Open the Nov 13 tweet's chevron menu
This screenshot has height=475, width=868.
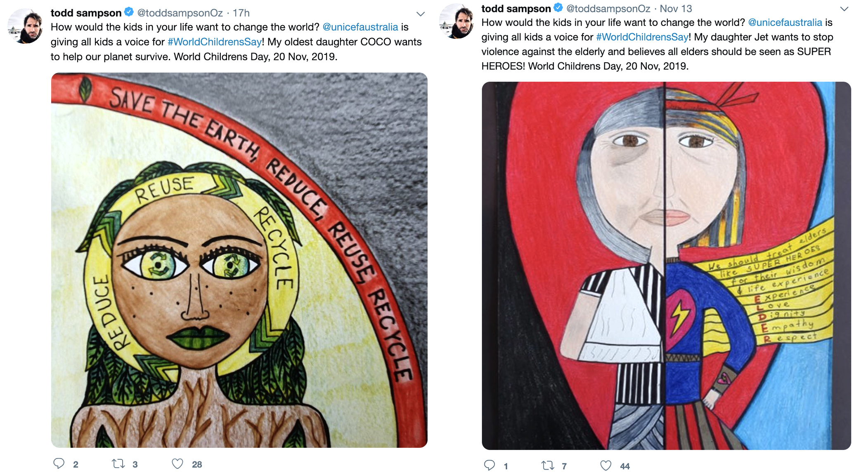(x=844, y=9)
